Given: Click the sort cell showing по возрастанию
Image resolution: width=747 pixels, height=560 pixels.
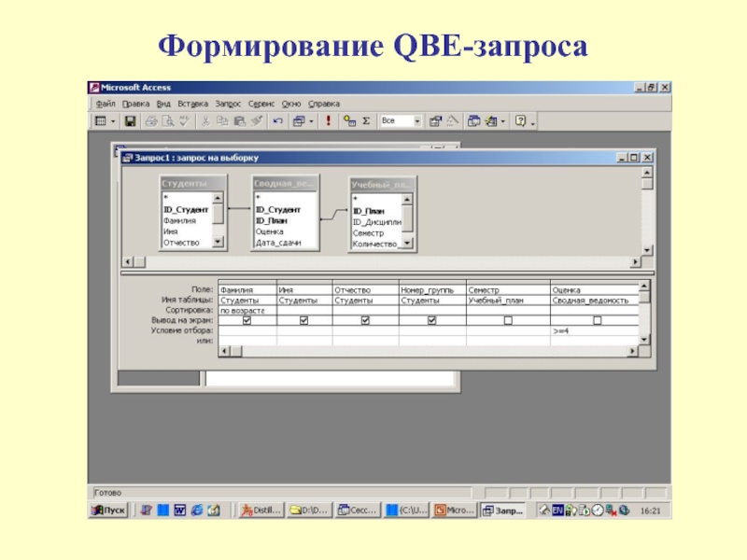Looking at the screenshot, I should click(x=247, y=311).
